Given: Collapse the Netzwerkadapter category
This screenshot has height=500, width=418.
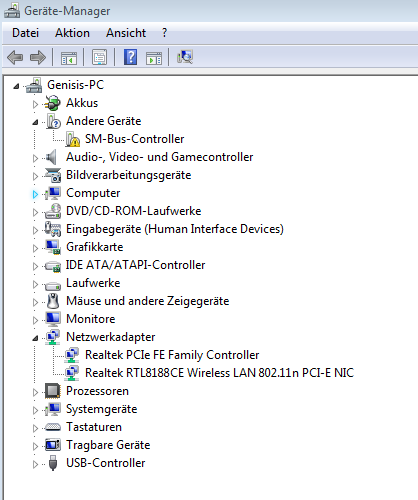Looking at the screenshot, I should (35, 338).
